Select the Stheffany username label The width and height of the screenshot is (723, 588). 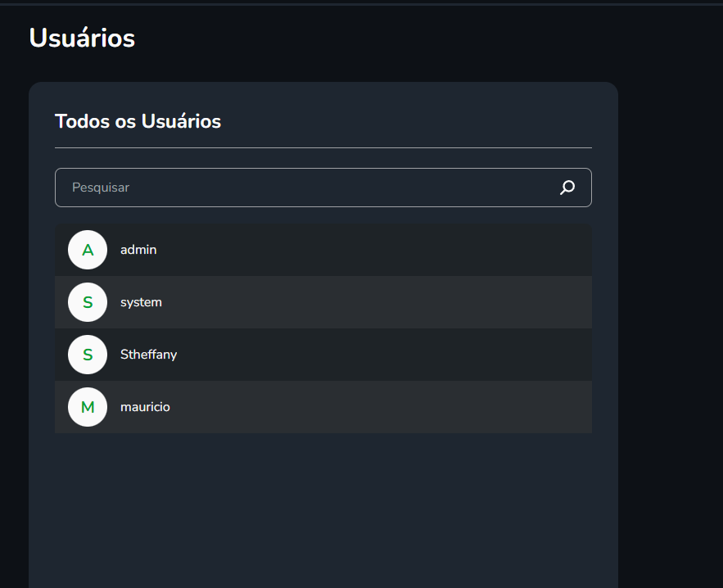click(x=148, y=355)
